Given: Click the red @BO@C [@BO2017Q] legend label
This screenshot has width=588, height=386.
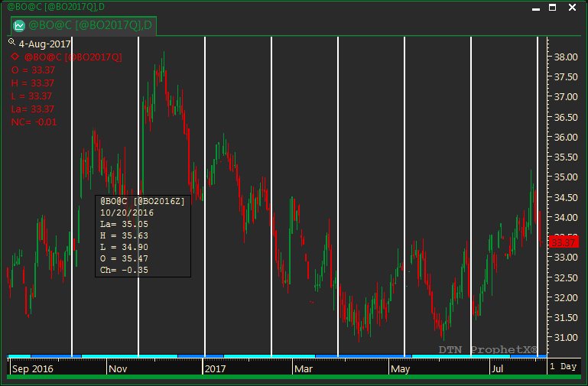Looking at the screenshot, I should pos(73,57).
